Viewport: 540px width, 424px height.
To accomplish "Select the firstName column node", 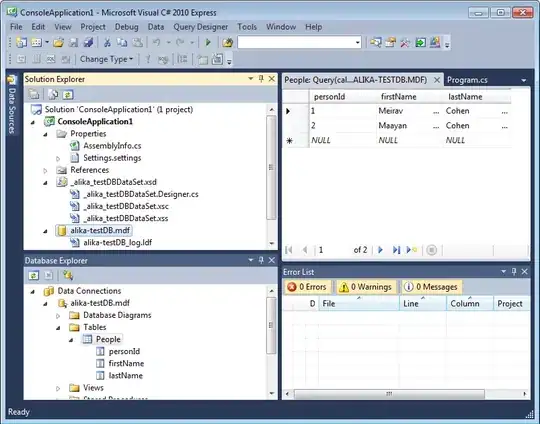I will click(126, 364).
